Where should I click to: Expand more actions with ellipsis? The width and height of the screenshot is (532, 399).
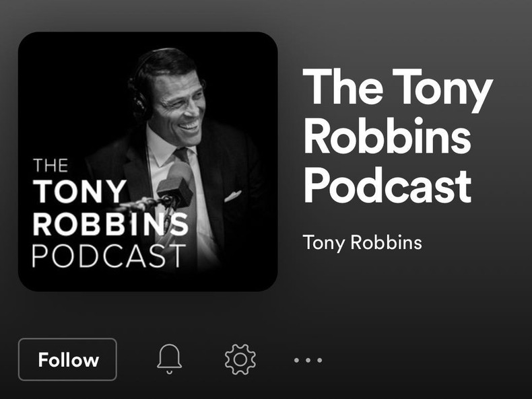[x=308, y=360]
